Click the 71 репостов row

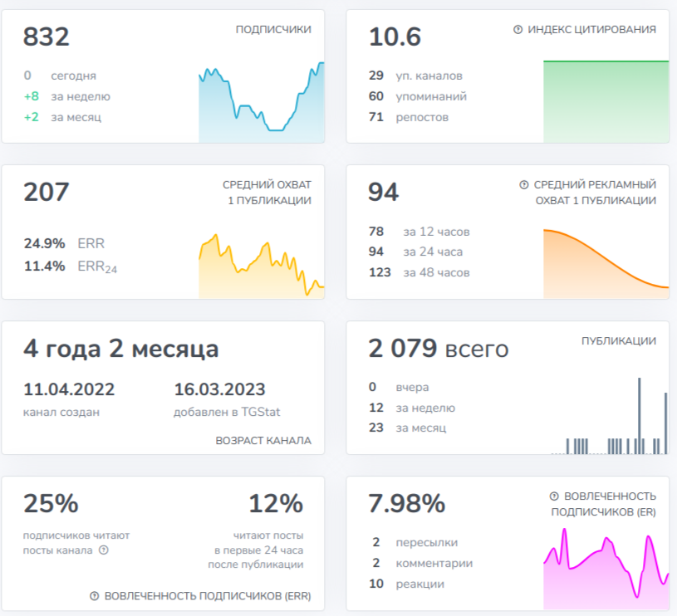409,117
